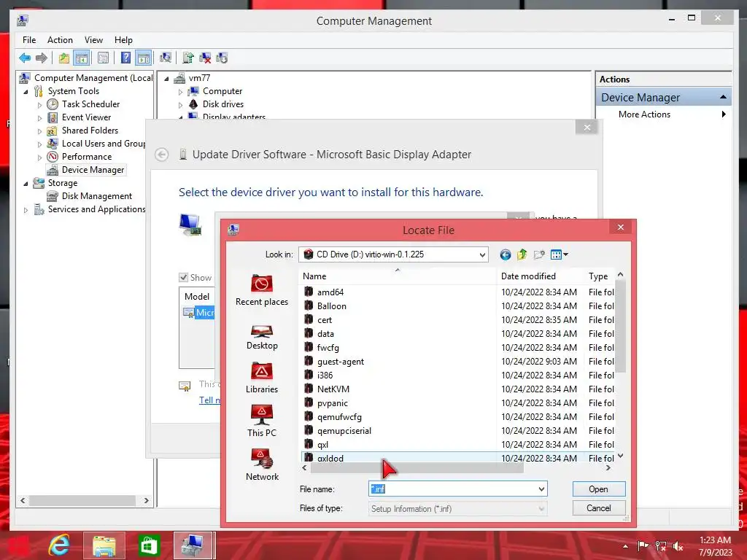Select the amd64 folder
The image size is (747, 560).
(330, 292)
